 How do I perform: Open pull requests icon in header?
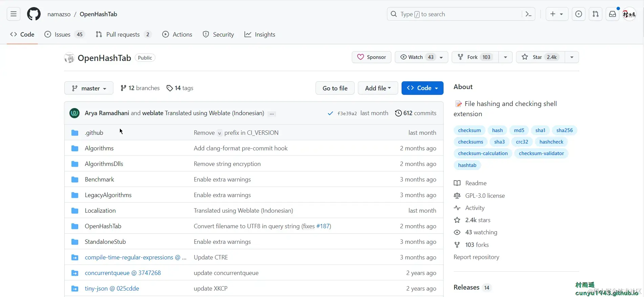click(x=596, y=14)
